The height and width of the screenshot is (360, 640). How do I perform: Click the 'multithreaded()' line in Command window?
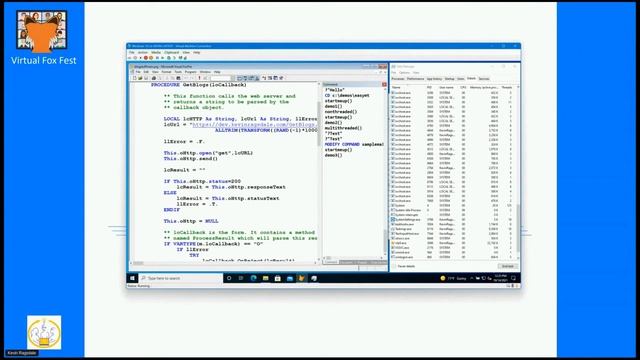point(344,128)
